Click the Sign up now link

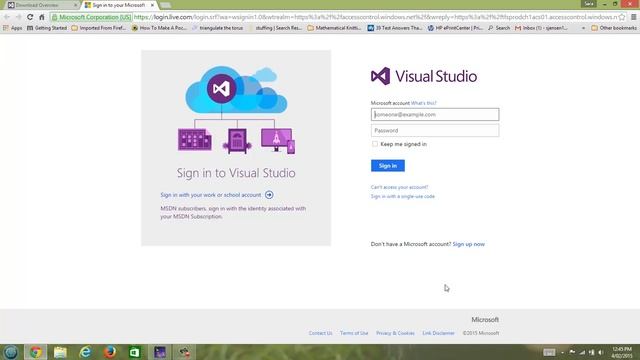469,244
